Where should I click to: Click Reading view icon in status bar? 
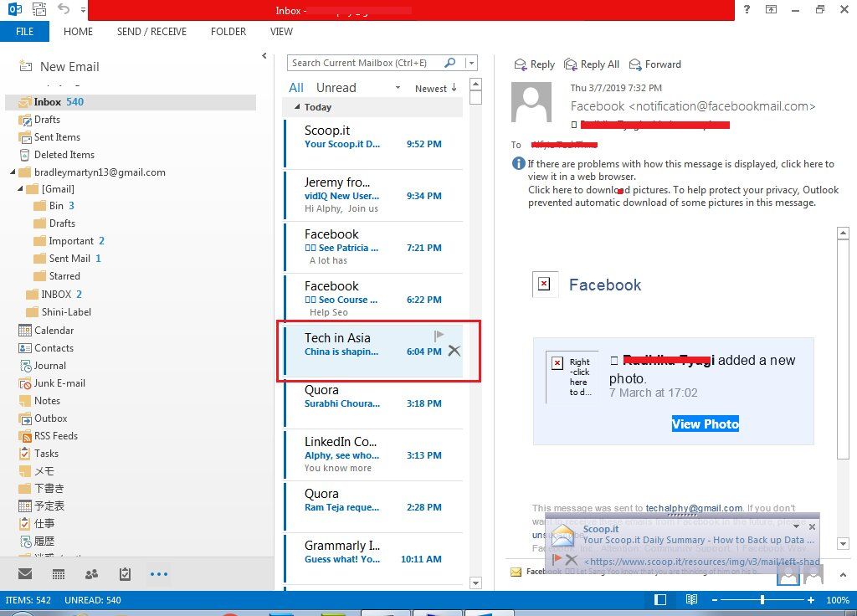(x=691, y=599)
